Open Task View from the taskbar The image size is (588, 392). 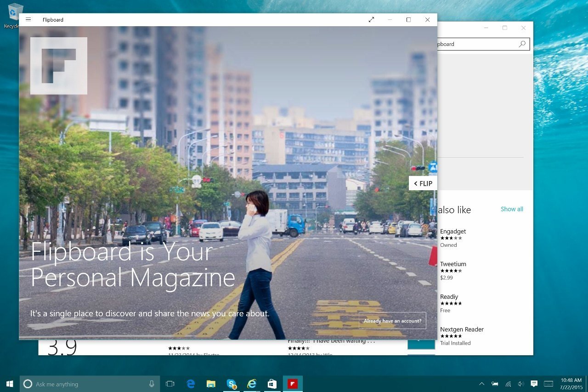(x=170, y=384)
